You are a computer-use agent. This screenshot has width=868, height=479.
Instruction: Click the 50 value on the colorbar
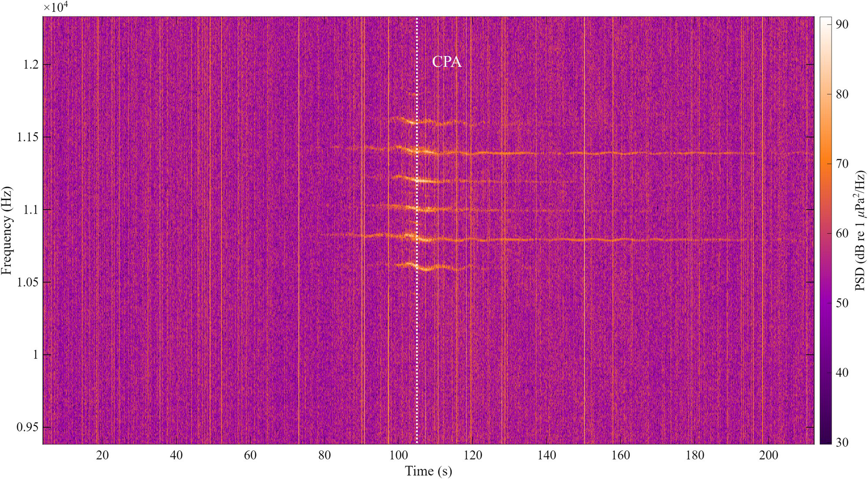842,303
